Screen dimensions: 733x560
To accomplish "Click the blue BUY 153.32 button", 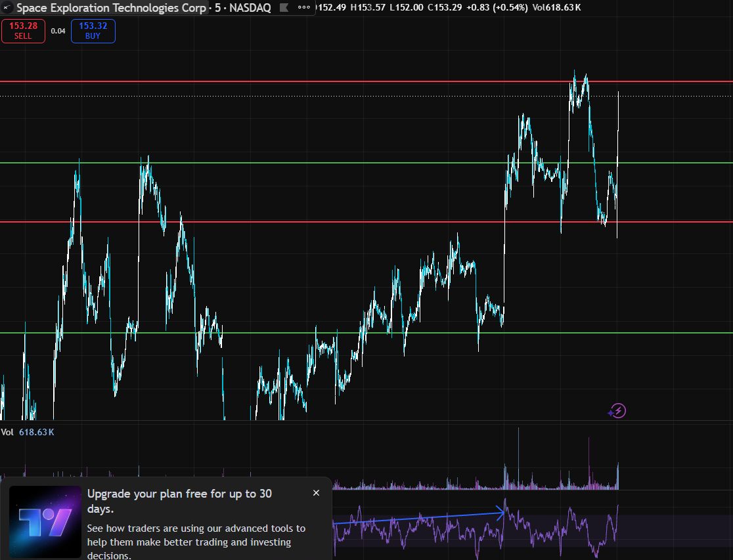I will pos(93,31).
